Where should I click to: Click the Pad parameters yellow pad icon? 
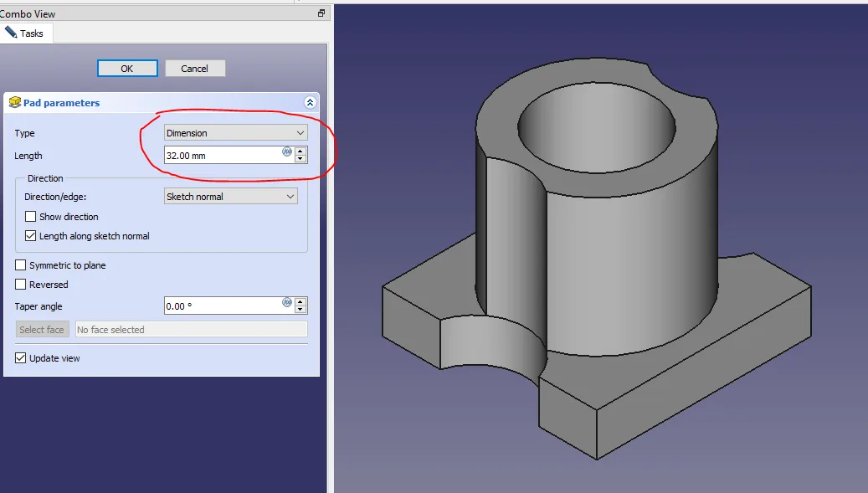coord(14,103)
